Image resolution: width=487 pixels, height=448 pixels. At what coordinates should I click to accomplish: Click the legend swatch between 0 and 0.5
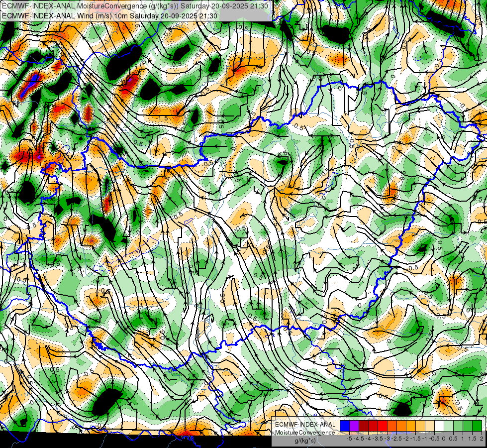click(449, 426)
